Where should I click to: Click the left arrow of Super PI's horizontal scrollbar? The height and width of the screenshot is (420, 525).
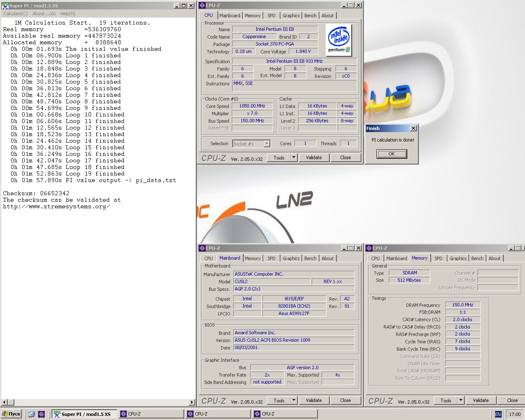5,402
